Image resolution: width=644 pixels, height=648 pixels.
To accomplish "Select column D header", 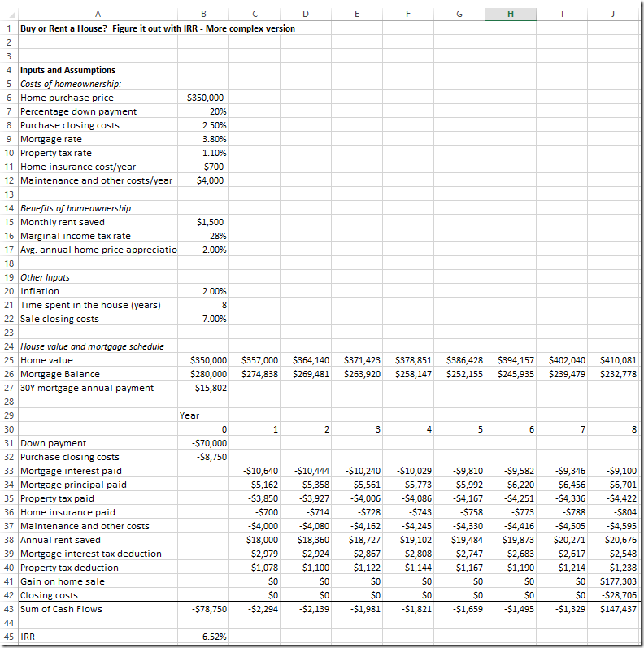I will [x=306, y=14].
